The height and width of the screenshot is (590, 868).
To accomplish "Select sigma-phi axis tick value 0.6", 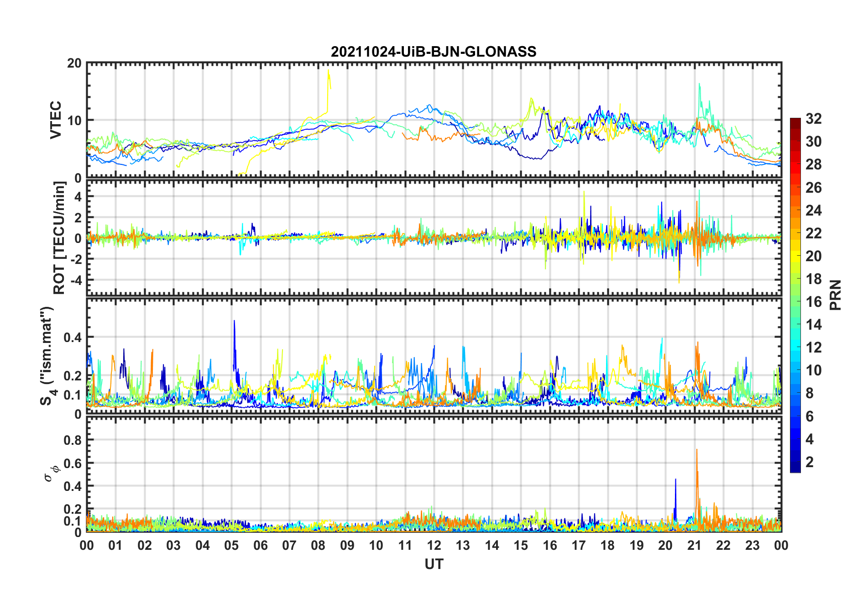I will [x=73, y=464].
